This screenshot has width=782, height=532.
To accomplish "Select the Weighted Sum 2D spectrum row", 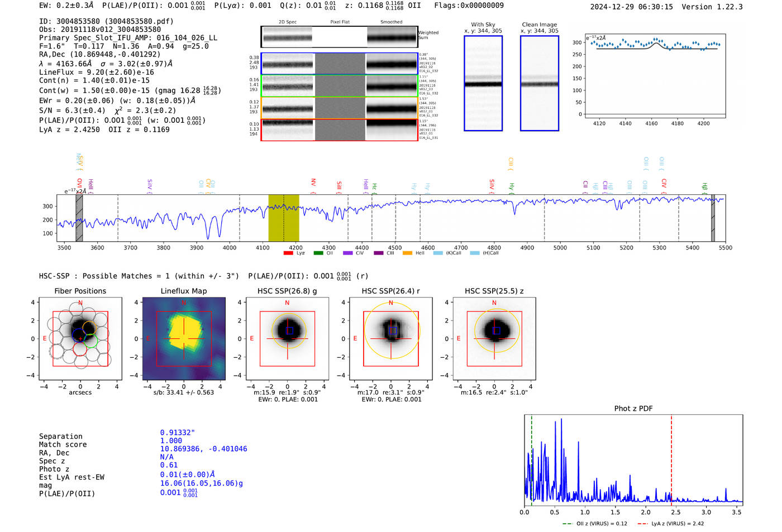I will (339, 37).
